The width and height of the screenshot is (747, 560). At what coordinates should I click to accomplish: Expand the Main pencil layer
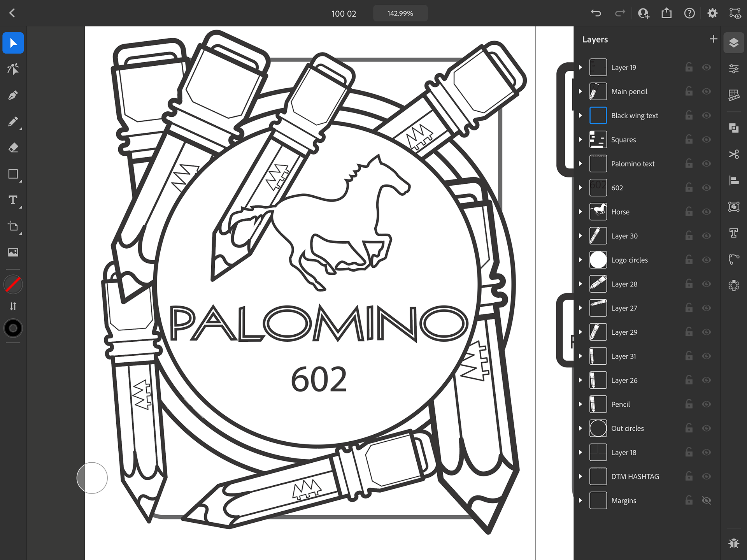[580, 91]
